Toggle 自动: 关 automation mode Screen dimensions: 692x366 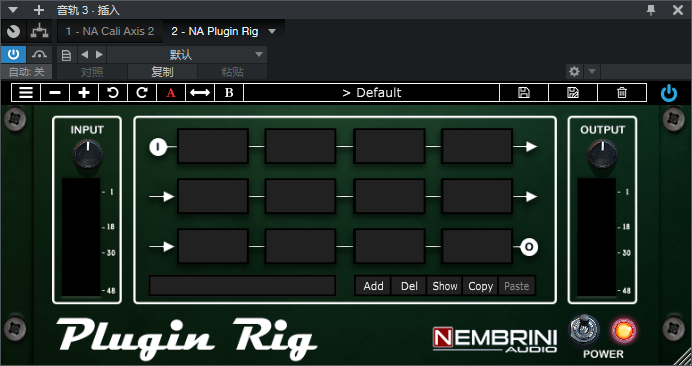tap(26, 72)
